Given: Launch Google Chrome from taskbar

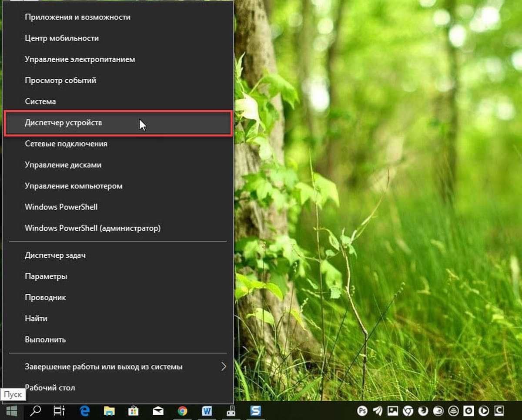Looking at the screenshot, I should click(182, 410).
